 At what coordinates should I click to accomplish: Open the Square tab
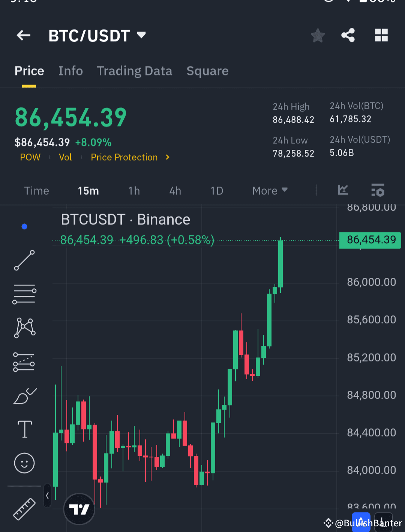(207, 71)
